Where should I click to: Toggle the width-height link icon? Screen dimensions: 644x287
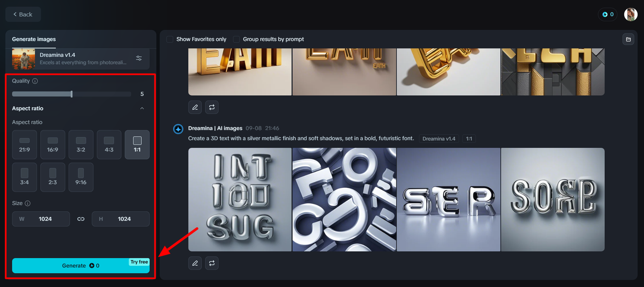click(80, 219)
